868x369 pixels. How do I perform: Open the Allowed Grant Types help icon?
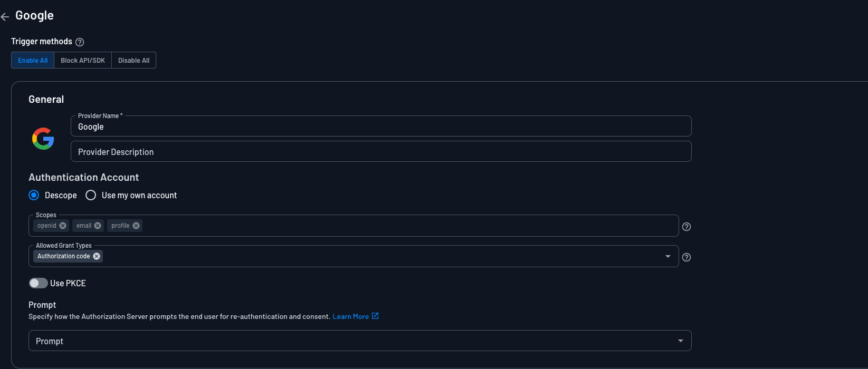(x=686, y=257)
